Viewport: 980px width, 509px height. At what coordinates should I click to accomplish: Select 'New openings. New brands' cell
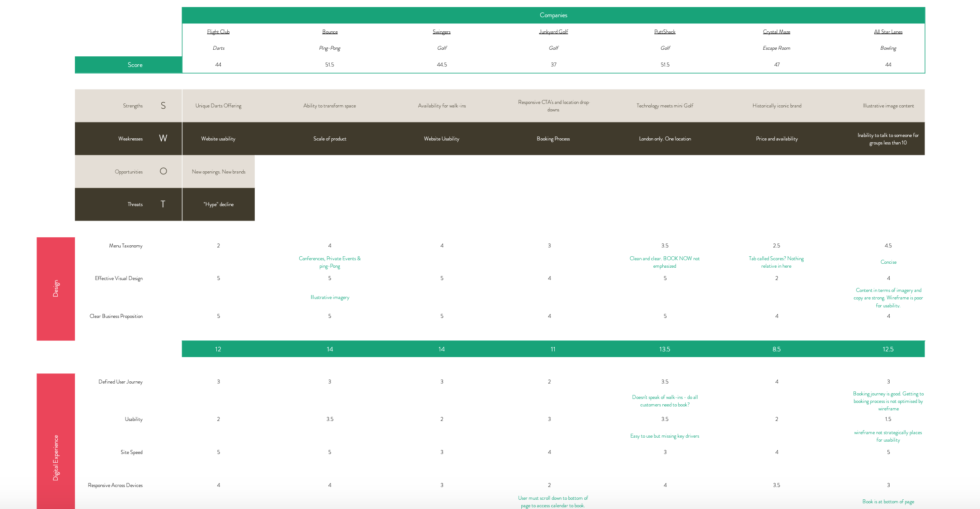pos(219,172)
